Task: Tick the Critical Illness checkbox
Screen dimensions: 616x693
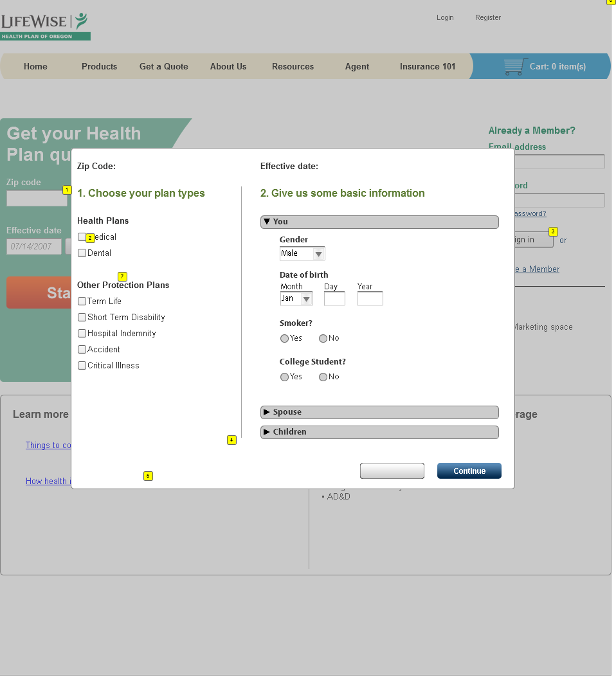Action: click(82, 366)
